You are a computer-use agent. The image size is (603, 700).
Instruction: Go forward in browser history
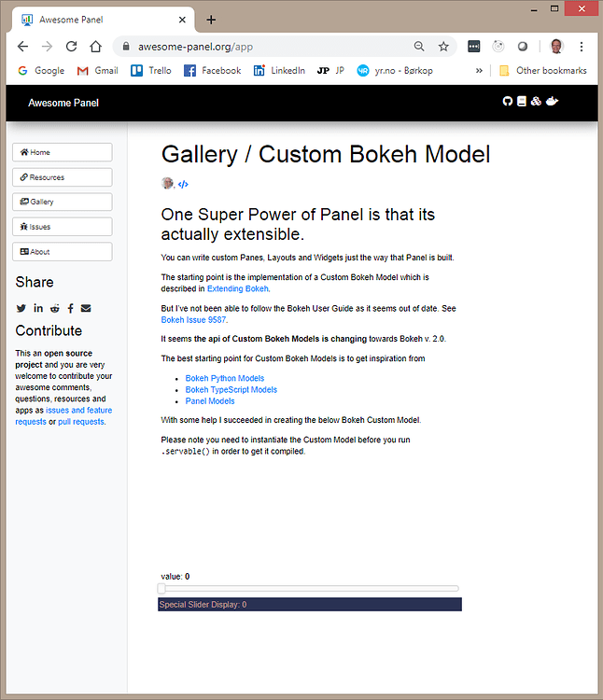pos(47,47)
